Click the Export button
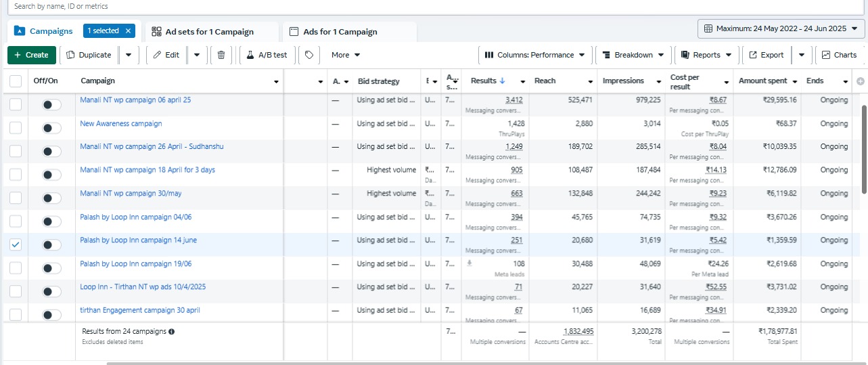This screenshot has width=868, height=365. click(x=766, y=55)
